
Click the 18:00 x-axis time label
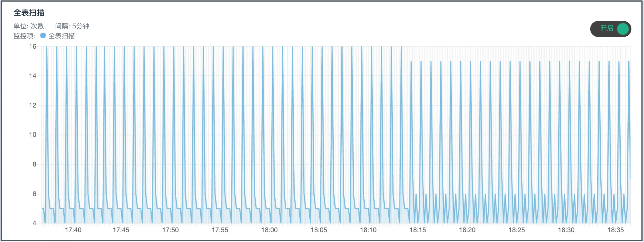tap(269, 230)
